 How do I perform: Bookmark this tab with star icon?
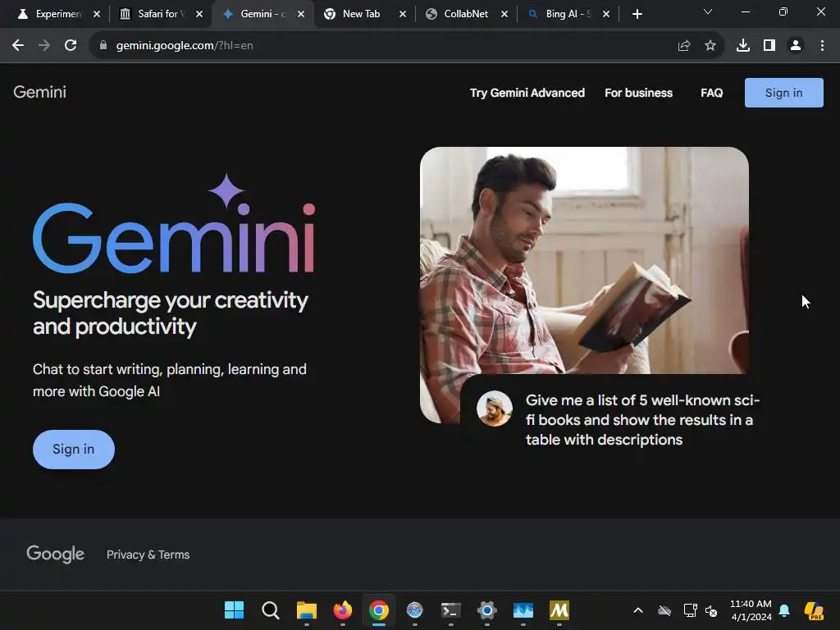[x=710, y=46]
